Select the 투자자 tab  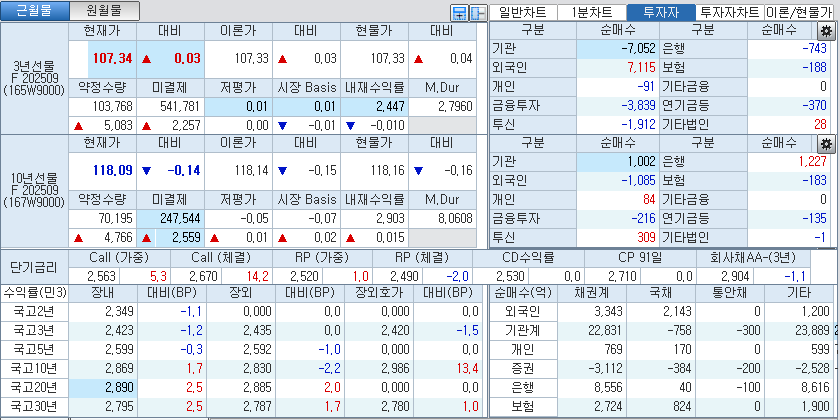point(661,12)
